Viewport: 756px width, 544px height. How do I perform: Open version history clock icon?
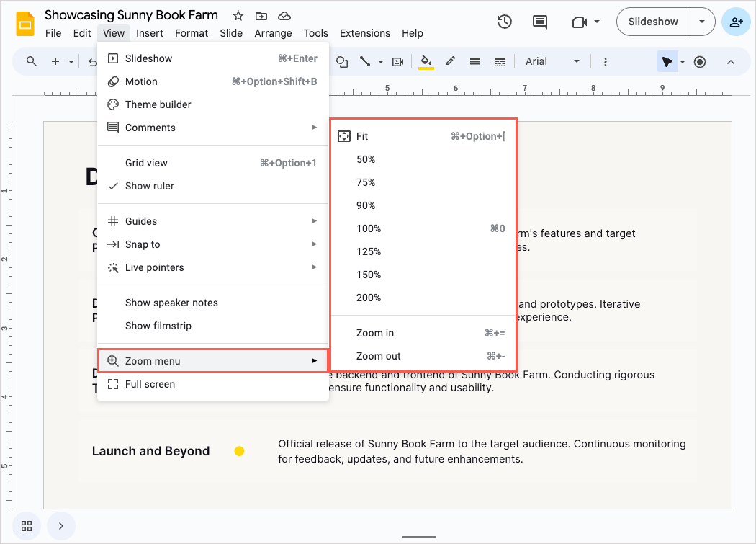(504, 22)
